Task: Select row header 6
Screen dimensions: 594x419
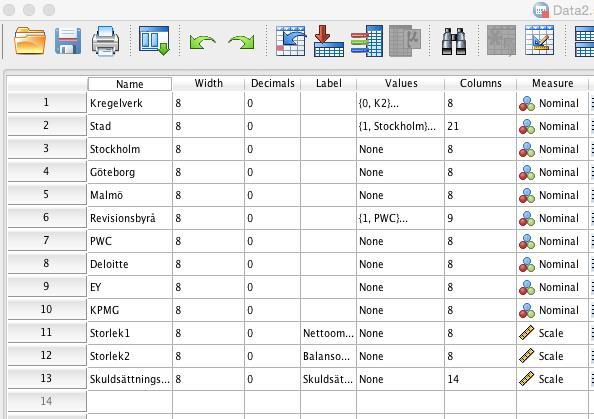Action: coord(47,217)
